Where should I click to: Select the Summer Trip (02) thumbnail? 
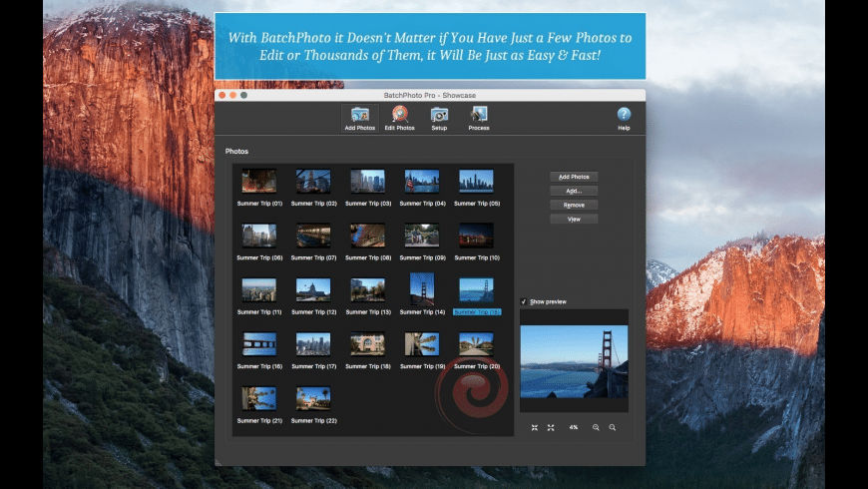coord(313,181)
